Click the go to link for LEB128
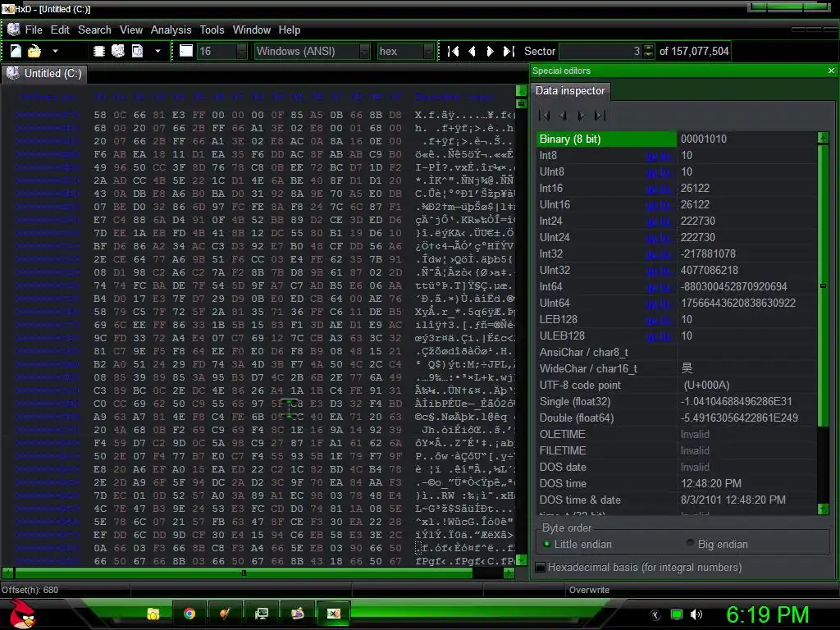Viewport: 840px width, 630px height. coord(659,320)
